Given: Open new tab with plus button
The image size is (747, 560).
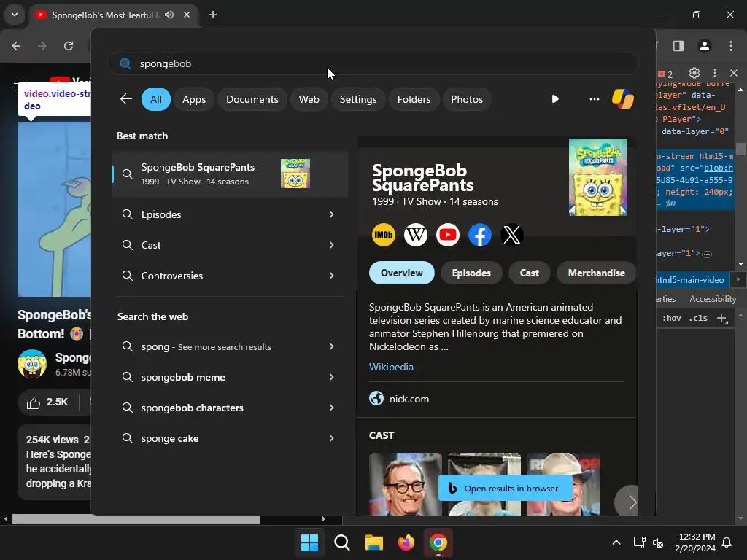Looking at the screenshot, I should (x=213, y=15).
